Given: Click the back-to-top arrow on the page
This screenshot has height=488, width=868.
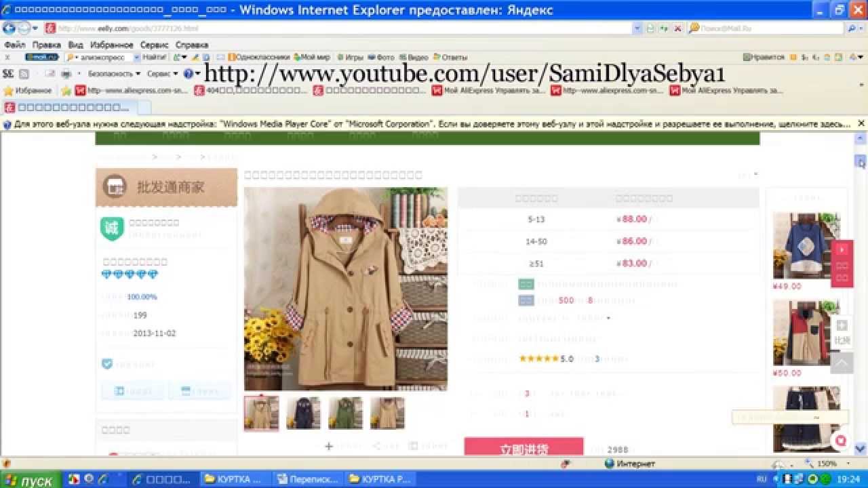Looking at the screenshot, I should [x=842, y=363].
